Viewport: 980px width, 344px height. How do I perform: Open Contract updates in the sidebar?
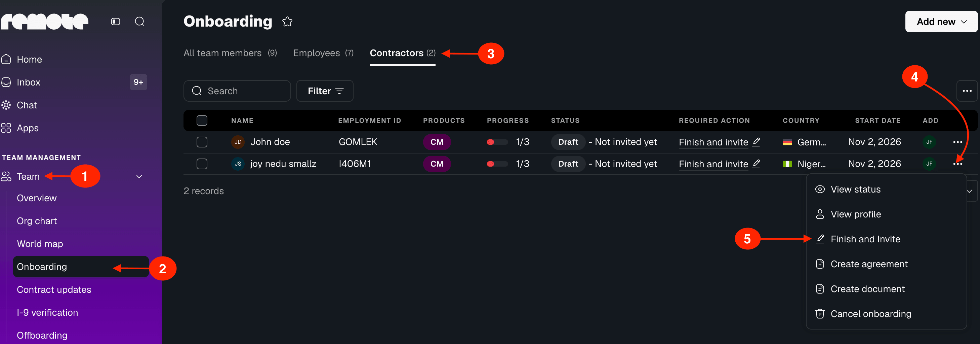pyautogui.click(x=54, y=289)
